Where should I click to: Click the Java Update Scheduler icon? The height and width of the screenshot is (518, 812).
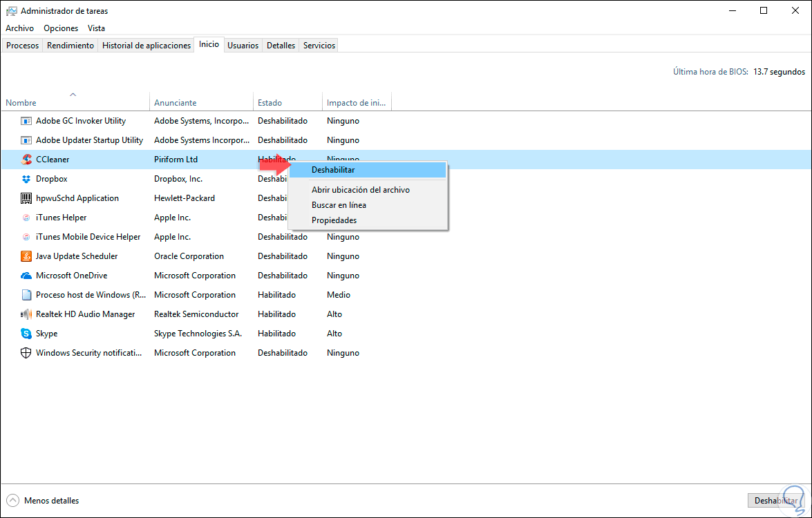pyautogui.click(x=26, y=256)
